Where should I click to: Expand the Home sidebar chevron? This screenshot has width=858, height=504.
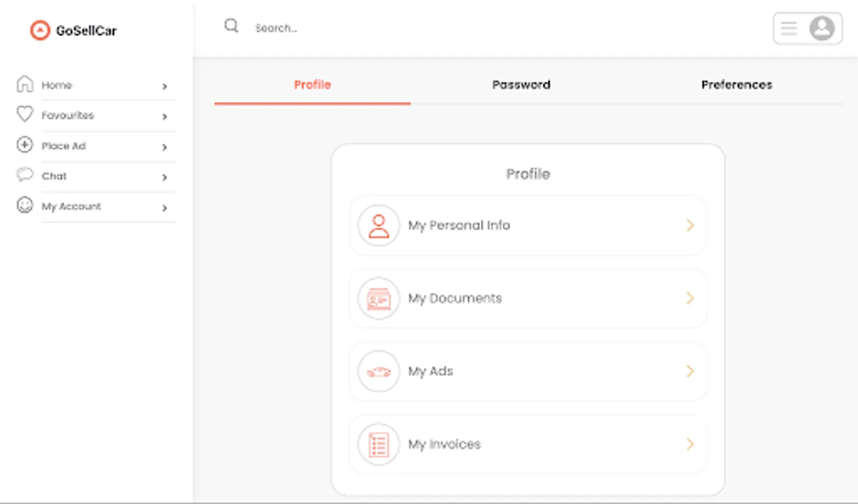(164, 86)
